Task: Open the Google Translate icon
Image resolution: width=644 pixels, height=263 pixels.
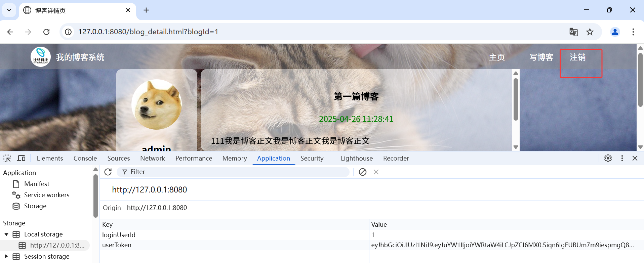Action: (x=573, y=32)
